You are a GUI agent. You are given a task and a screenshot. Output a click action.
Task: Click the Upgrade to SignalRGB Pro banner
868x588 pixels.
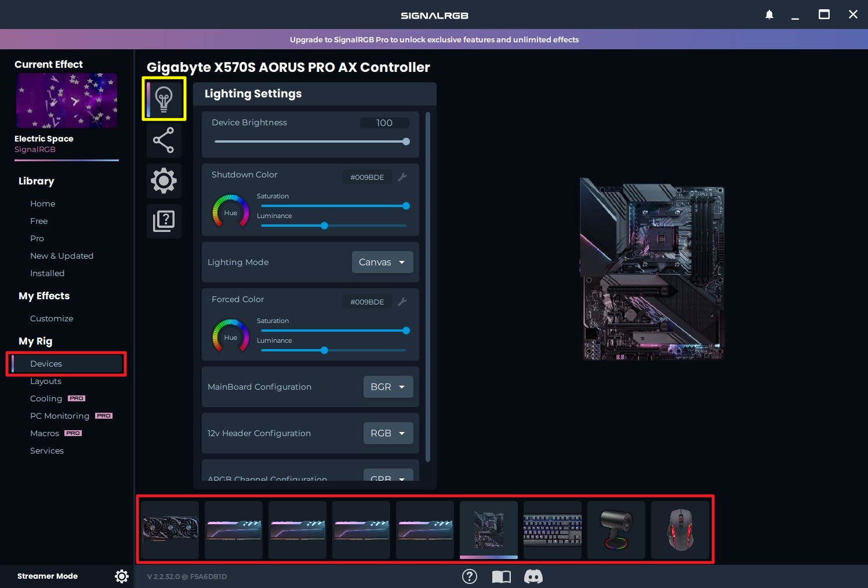point(434,39)
